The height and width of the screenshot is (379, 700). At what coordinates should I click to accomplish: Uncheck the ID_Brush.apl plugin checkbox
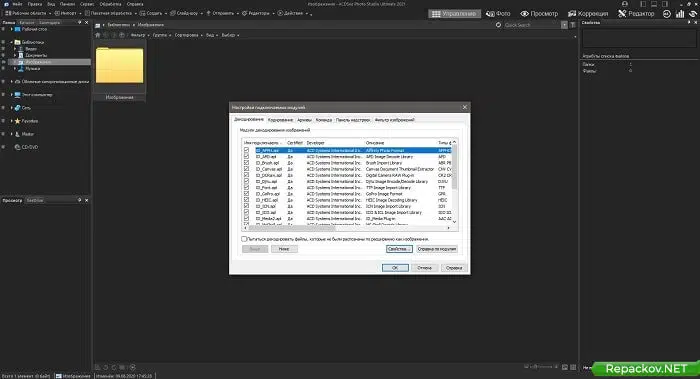[246, 163]
